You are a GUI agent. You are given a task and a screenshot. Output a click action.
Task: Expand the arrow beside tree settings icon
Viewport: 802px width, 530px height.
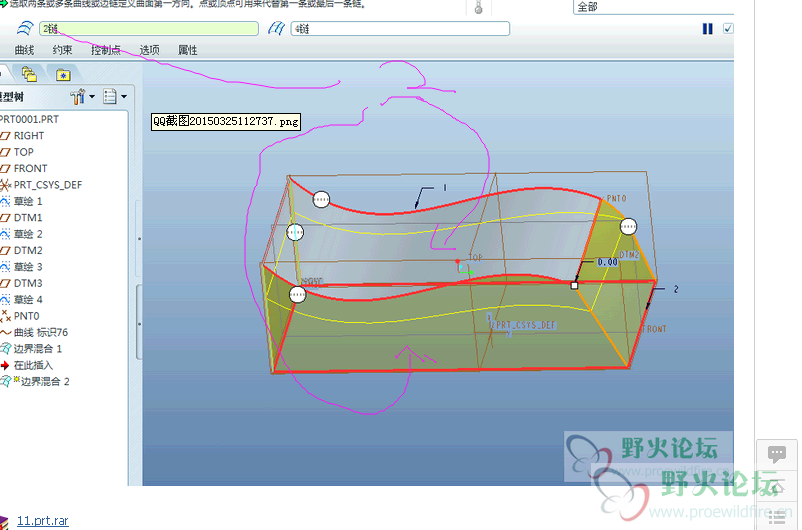[x=124, y=96]
